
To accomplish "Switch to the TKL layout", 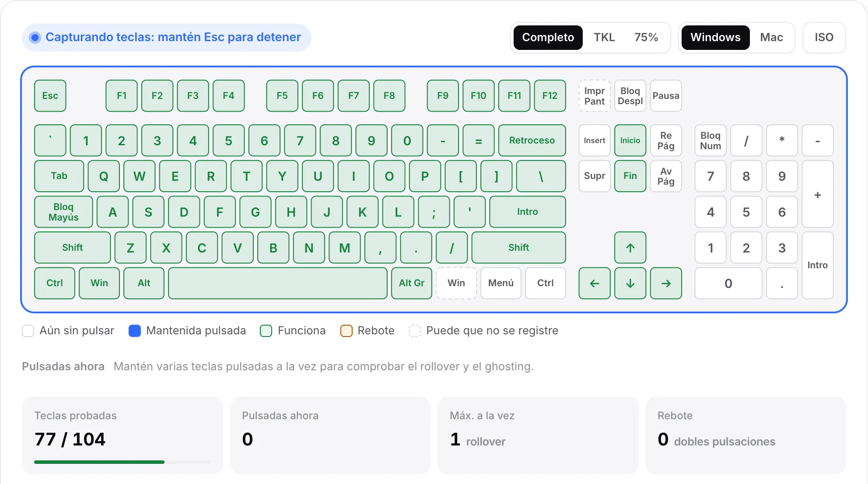I will click(x=604, y=37).
